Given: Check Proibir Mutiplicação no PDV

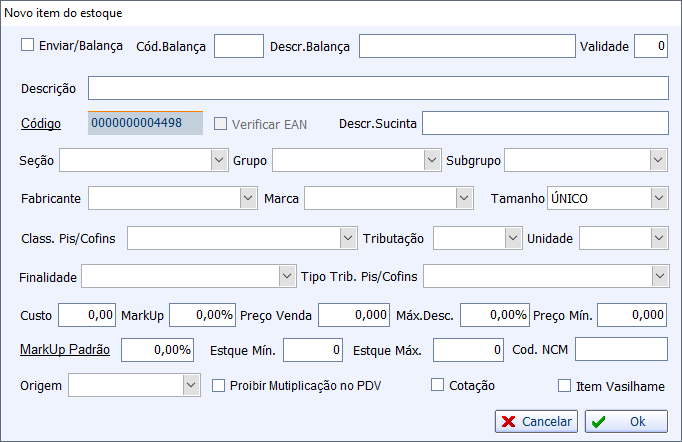Looking at the screenshot, I should [x=218, y=385].
